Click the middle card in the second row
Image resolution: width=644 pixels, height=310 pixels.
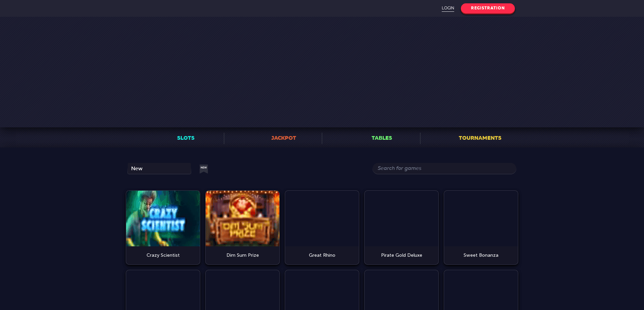click(322, 290)
